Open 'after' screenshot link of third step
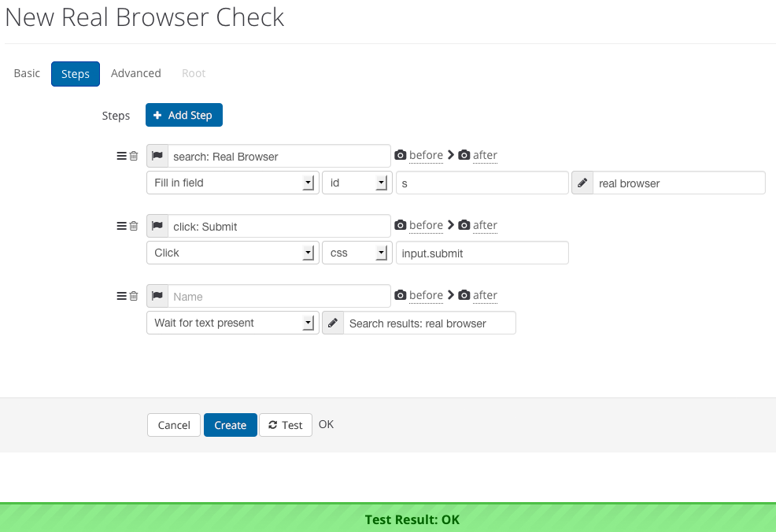This screenshot has width=776, height=532. pos(485,295)
